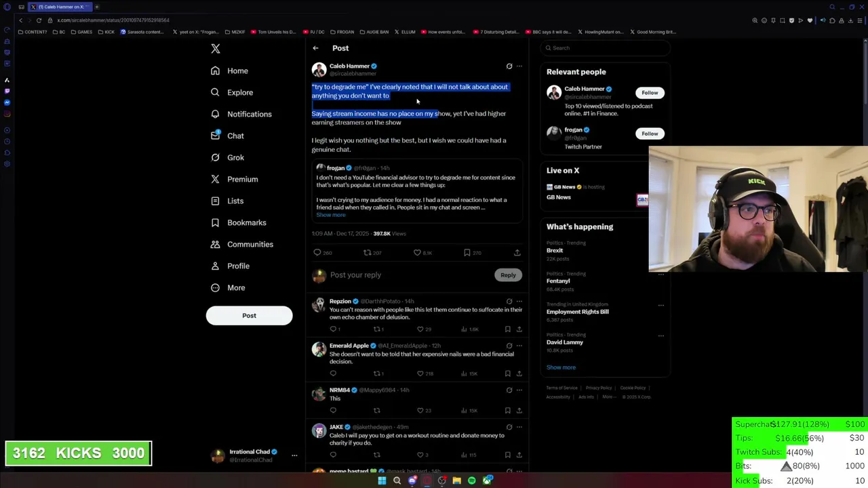Share NRM84's reply
The height and width of the screenshot is (488, 868).
click(x=519, y=411)
